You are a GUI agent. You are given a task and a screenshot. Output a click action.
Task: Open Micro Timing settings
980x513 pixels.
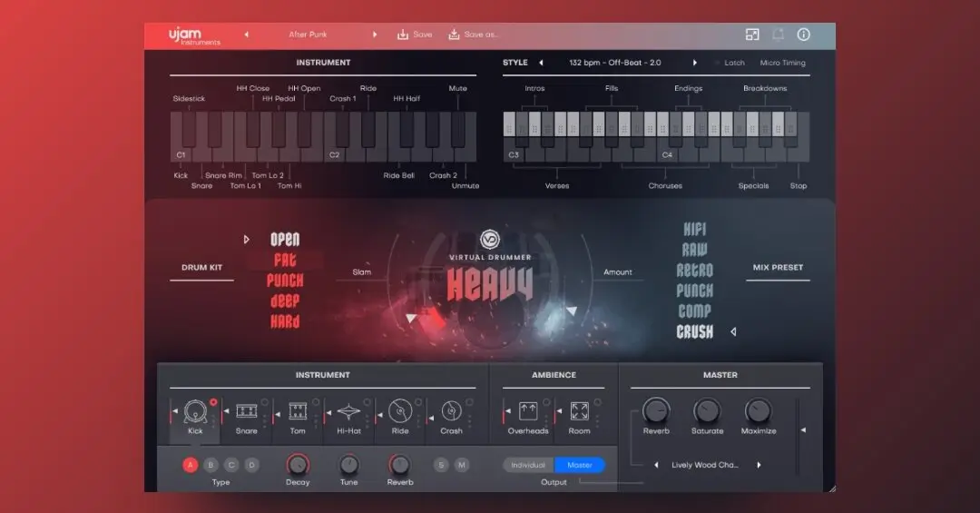pyautogui.click(x=782, y=63)
